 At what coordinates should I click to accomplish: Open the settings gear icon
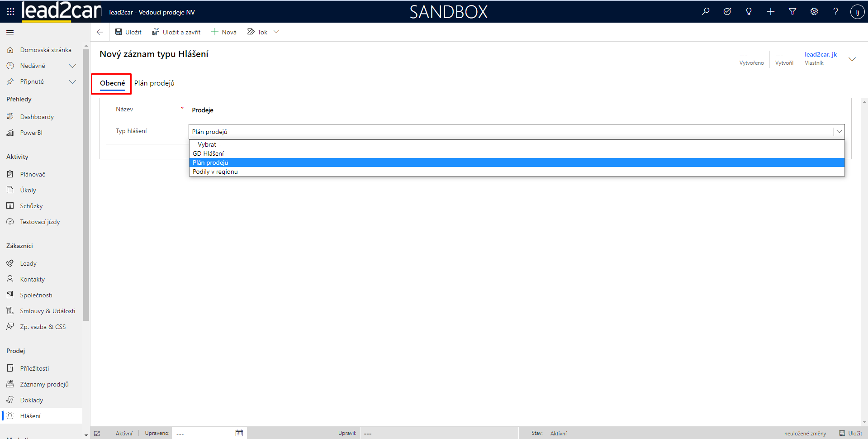coord(814,12)
